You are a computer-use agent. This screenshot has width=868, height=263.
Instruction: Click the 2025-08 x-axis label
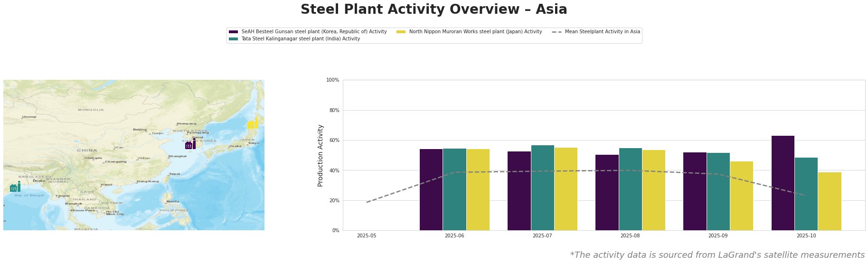click(x=630, y=235)
